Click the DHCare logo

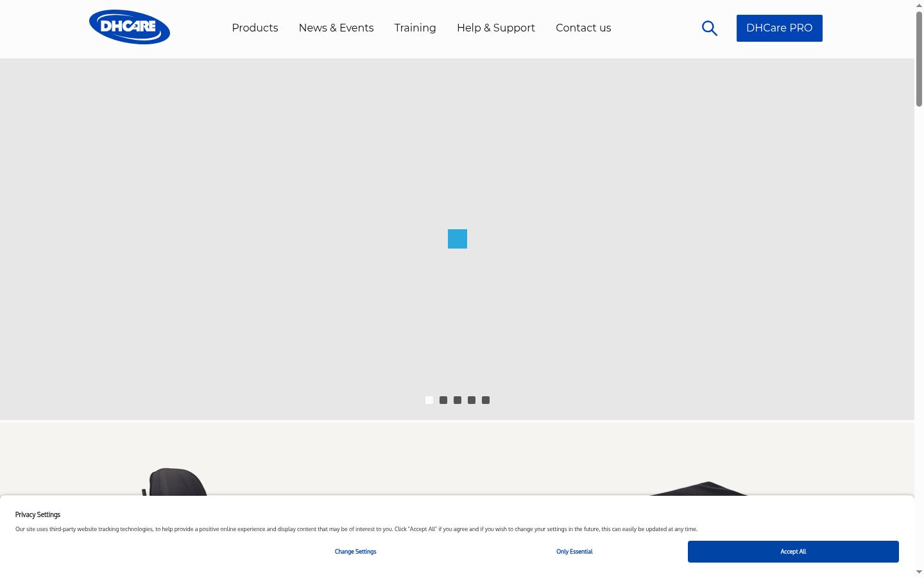[x=130, y=27]
